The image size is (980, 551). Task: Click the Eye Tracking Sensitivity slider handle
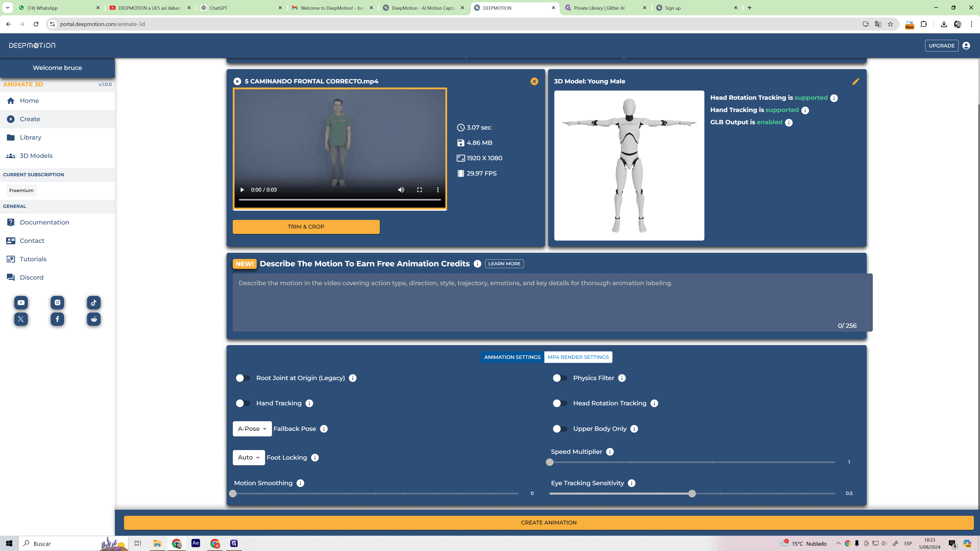pyautogui.click(x=692, y=494)
